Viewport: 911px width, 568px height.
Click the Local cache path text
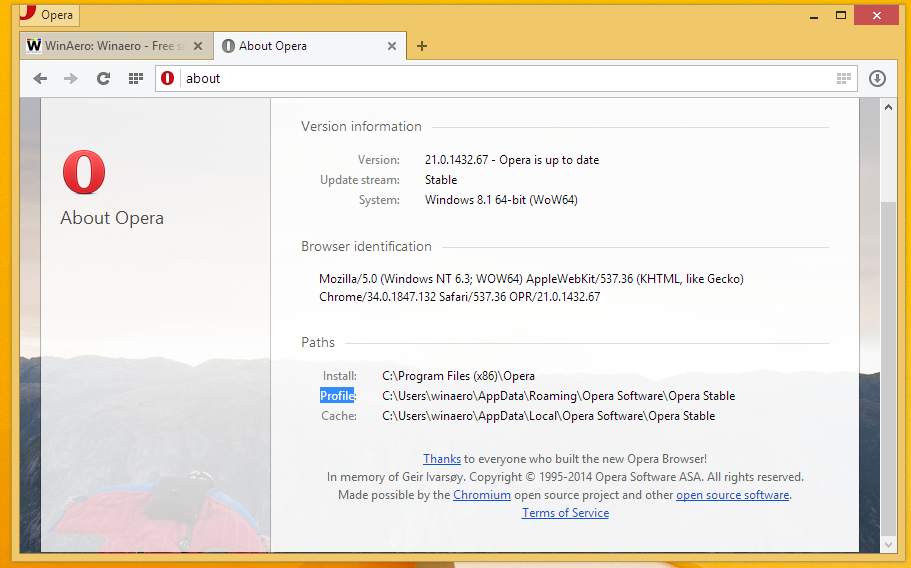click(x=548, y=416)
